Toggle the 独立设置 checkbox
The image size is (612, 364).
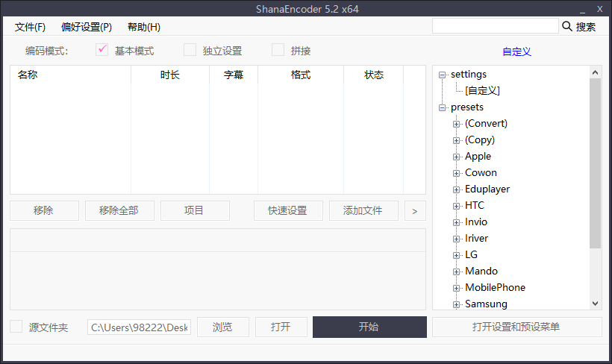tap(190, 50)
